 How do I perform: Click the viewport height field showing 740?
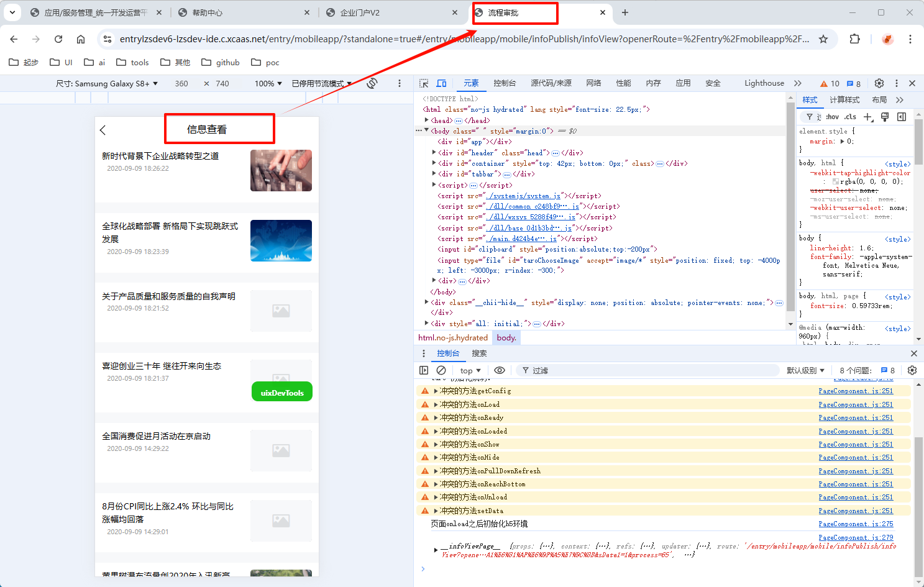point(222,83)
